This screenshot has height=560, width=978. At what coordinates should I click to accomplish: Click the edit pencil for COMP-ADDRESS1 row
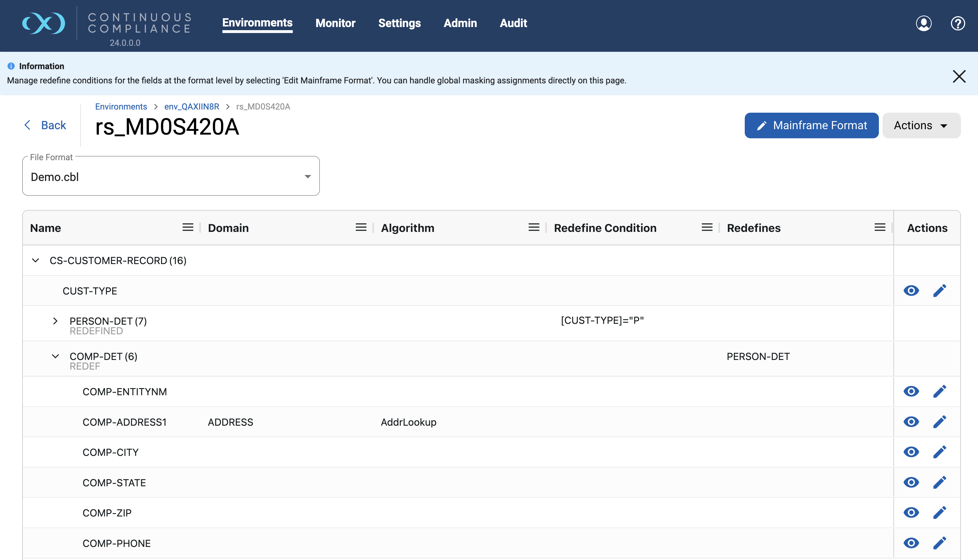tap(940, 422)
